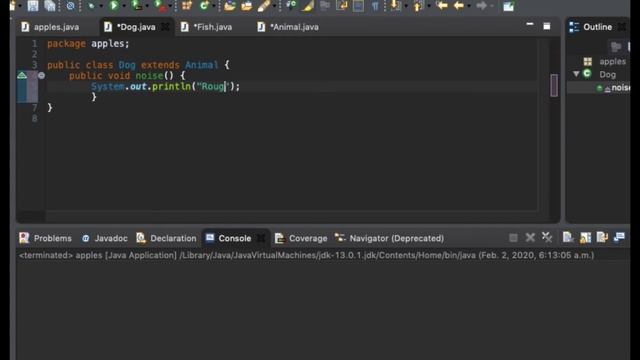The image size is (640, 360).
Task: Toggle Mark Occurrences highlighter icon
Action: point(308,6)
